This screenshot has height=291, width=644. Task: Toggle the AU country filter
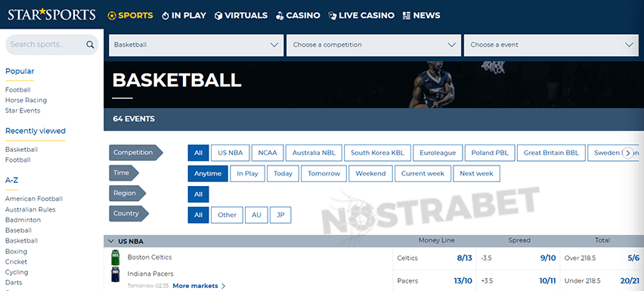(257, 215)
